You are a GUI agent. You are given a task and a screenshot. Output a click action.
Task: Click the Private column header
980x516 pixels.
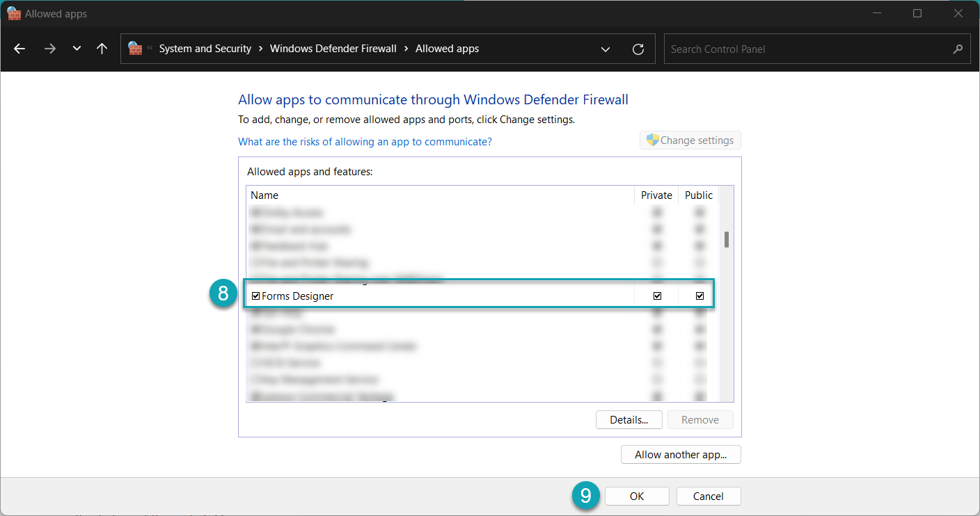(x=656, y=195)
